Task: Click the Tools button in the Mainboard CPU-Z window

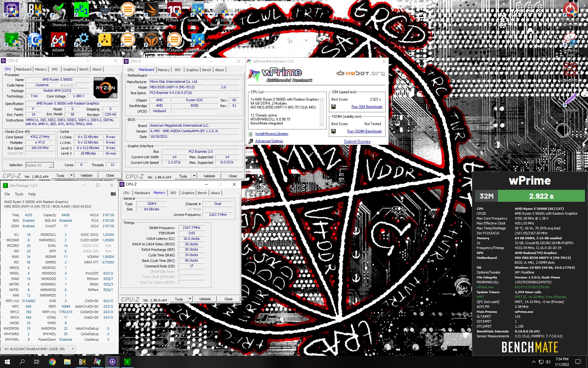Action: click(x=183, y=176)
